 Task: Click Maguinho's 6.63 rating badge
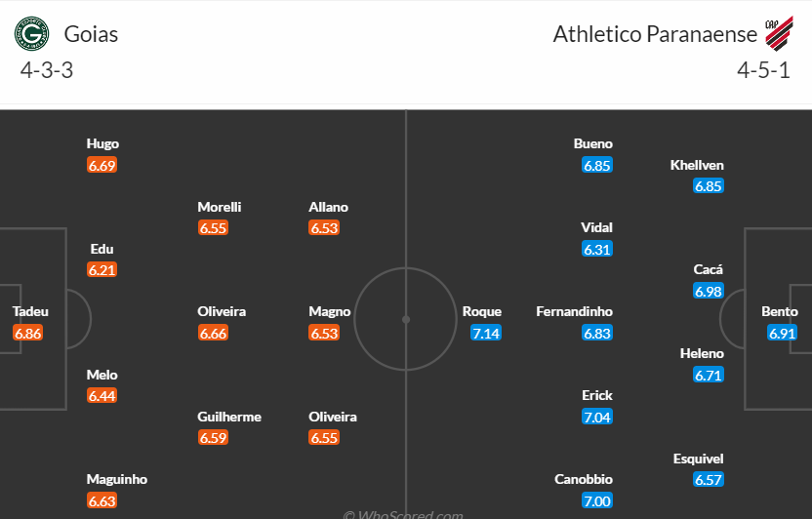point(102,500)
